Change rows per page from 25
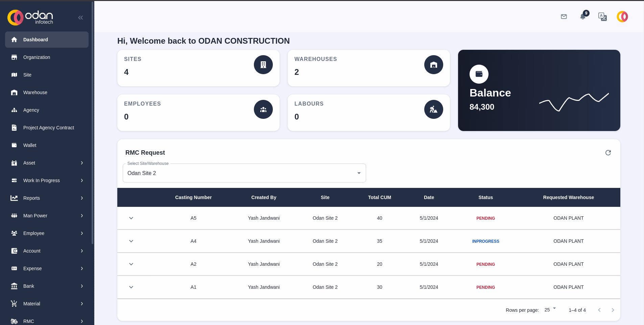 tap(550, 310)
